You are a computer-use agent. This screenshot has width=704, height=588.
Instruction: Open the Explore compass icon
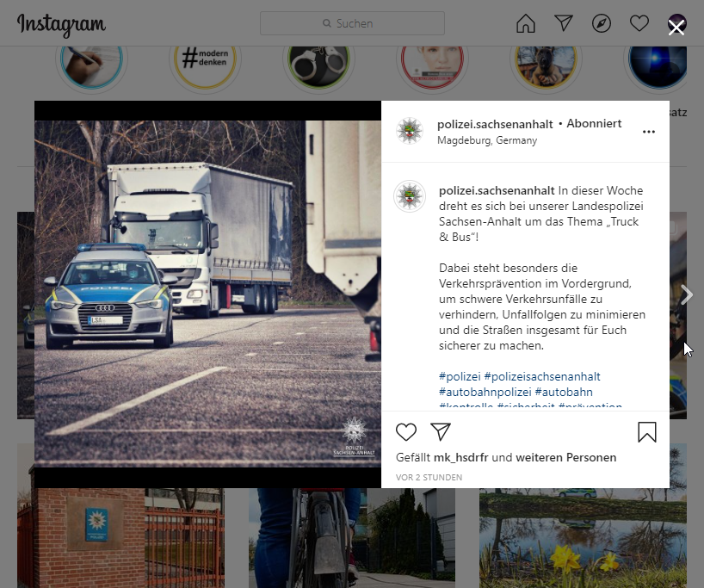click(602, 24)
